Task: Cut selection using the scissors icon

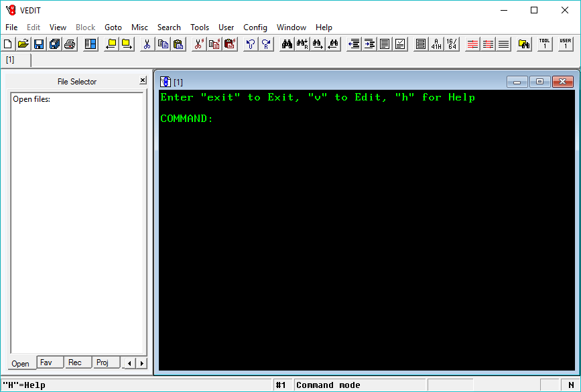Action: [147, 44]
